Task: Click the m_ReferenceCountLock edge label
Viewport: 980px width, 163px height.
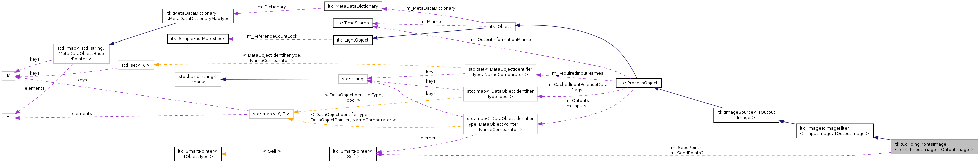Action: (272, 36)
